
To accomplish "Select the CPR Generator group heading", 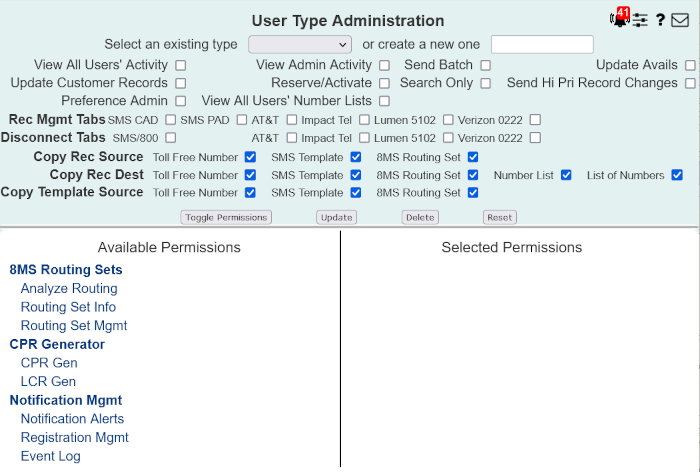I will pyautogui.click(x=57, y=344).
